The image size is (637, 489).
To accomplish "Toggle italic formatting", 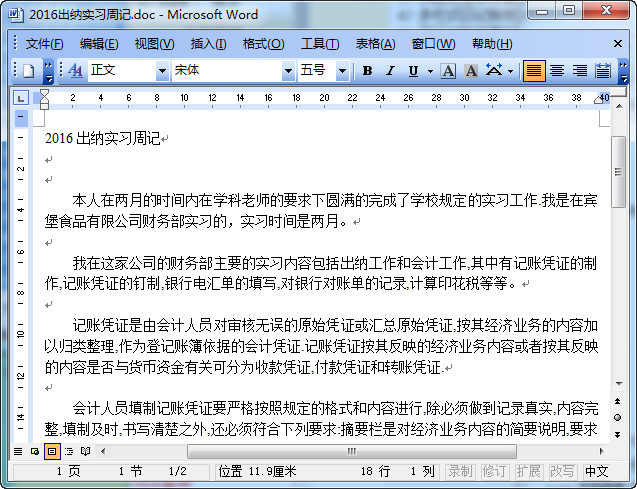I will click(390, 71).
